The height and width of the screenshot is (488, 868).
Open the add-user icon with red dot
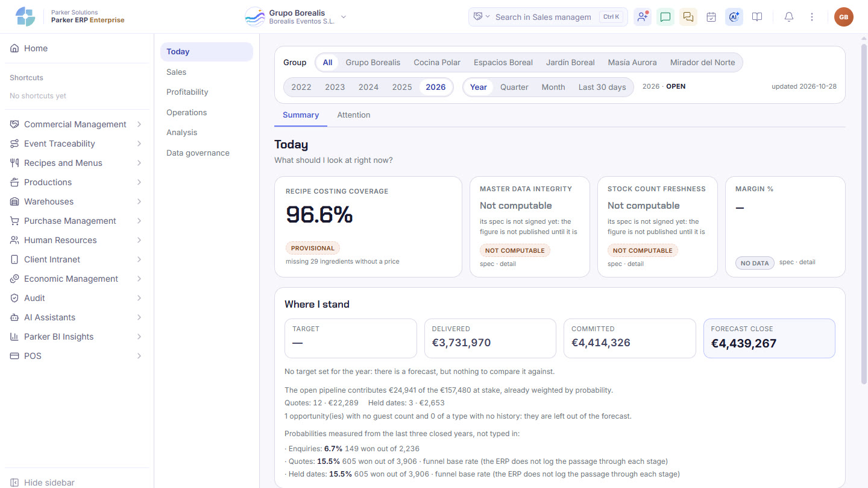(643, 17)
